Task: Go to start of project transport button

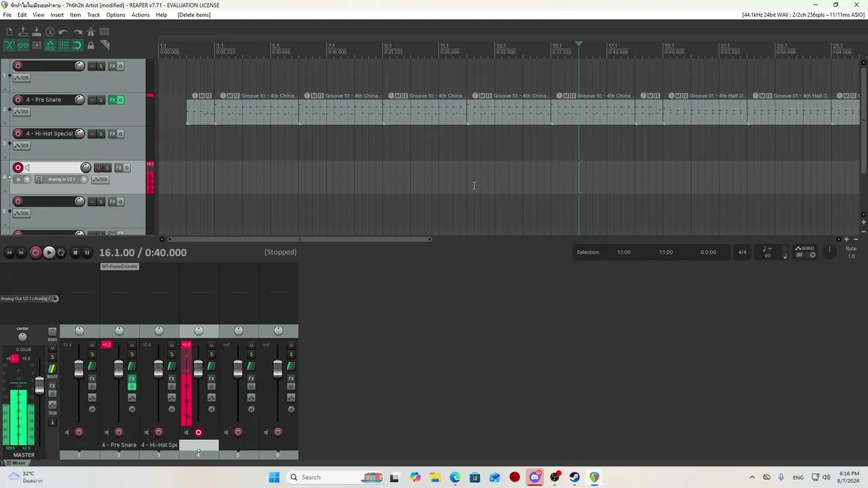Action: click(x=9, y=252)
